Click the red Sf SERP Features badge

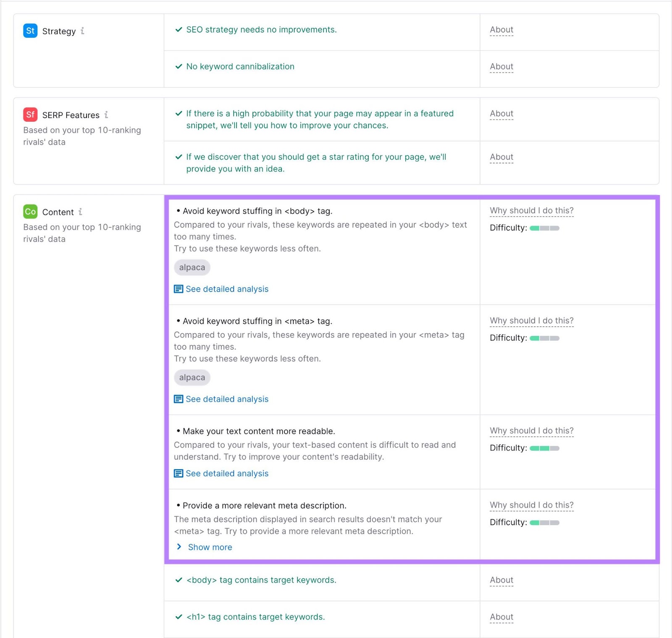pyautogui.click(x=30, y=115)
